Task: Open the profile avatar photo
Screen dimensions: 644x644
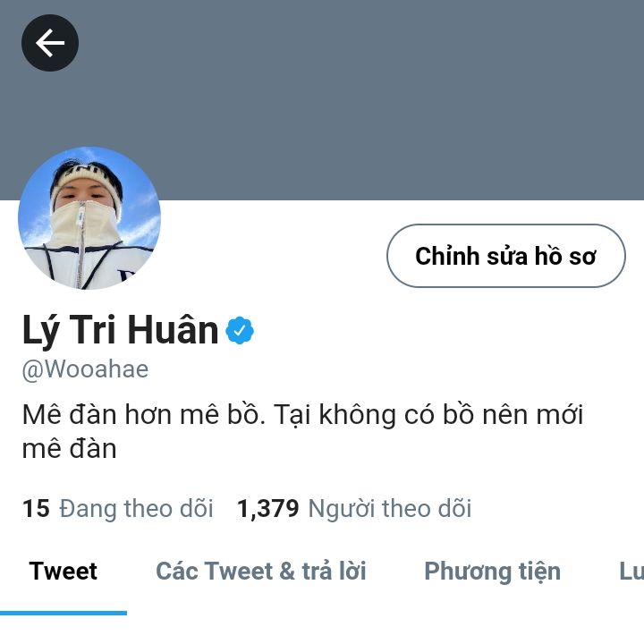Action: pyautogui.click(x=89, y=218)
